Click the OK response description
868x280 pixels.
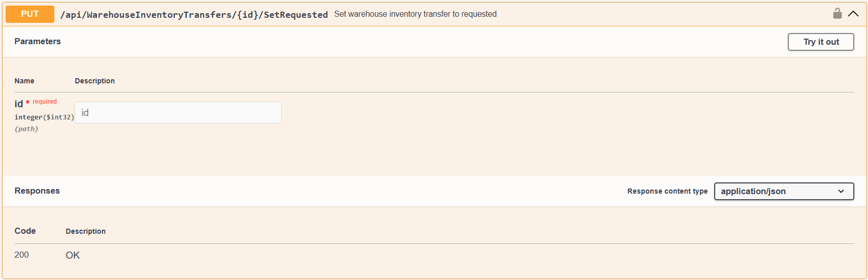73,255
